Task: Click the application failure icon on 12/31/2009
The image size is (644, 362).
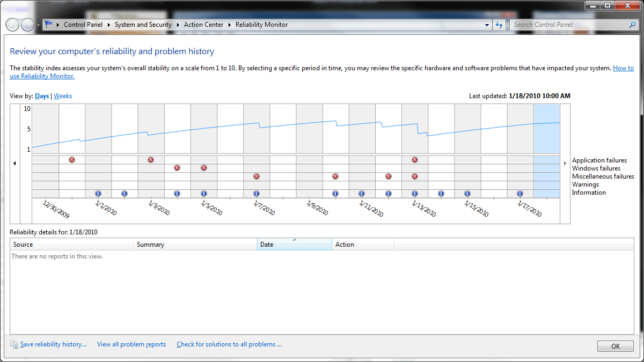Action: click(72, 160)
